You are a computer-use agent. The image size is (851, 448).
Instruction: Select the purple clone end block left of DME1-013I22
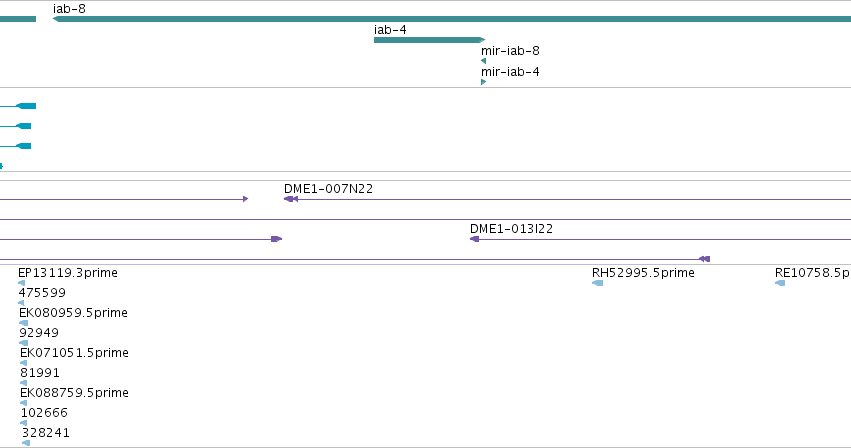[x=276, y=239]
